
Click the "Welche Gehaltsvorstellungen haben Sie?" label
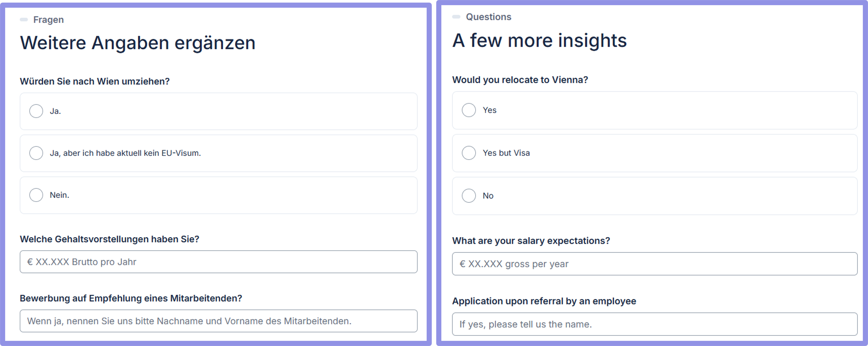[x=110, y=239]
